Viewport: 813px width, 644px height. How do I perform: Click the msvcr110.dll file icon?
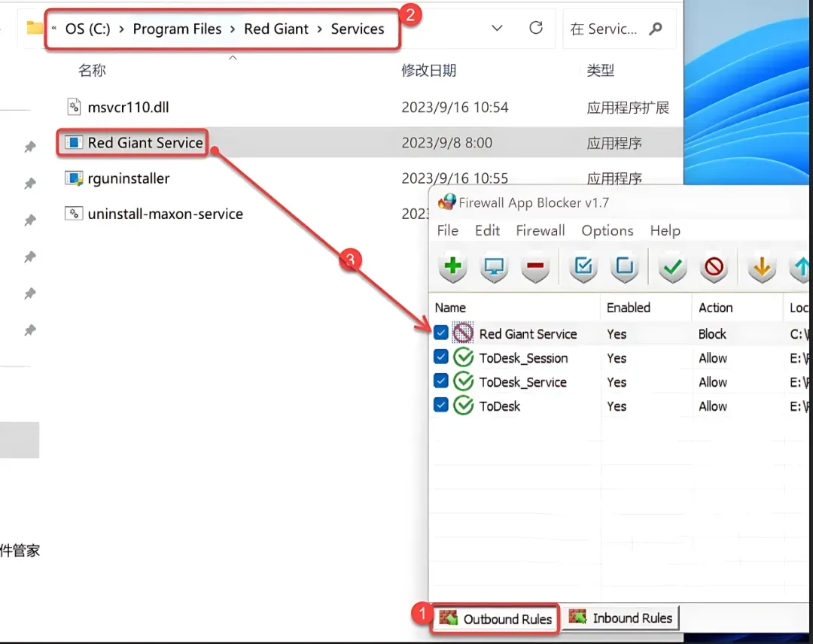74,107
